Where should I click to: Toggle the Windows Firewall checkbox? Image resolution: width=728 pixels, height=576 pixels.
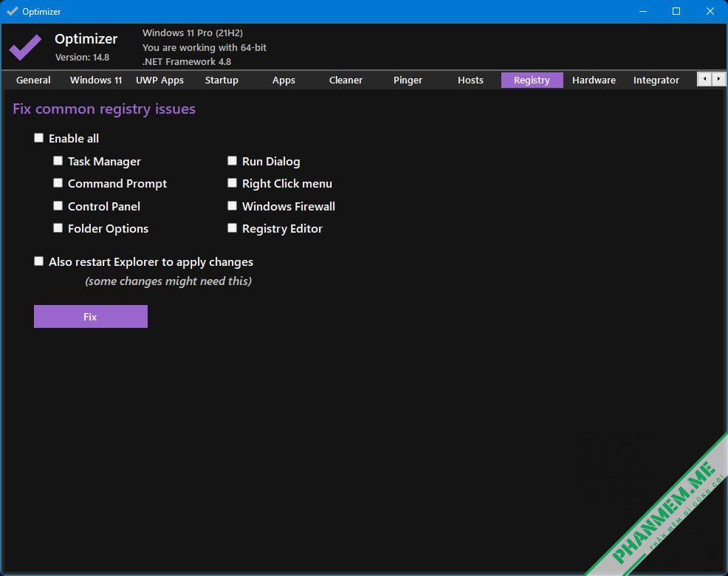[232, 206]
